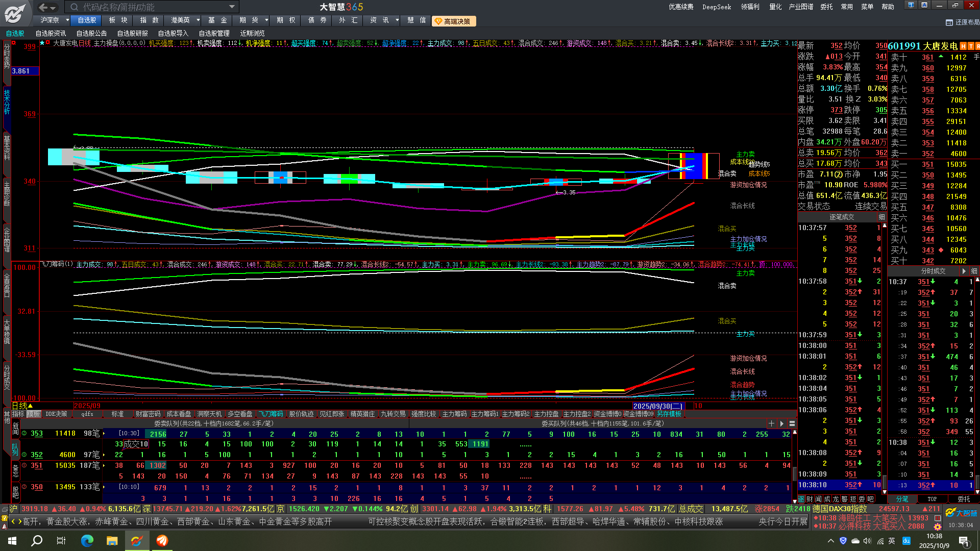Click the orange H icon next to 大唐发电
The image size is (980, 551).
point(963,46)
